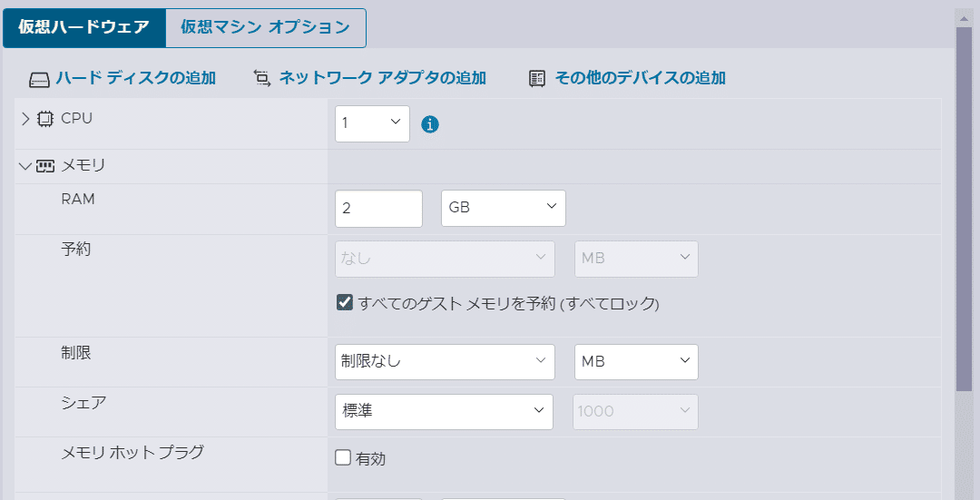
Task: Click ネットワーク アダプタの追加 link
Action: tap(383, 78)
